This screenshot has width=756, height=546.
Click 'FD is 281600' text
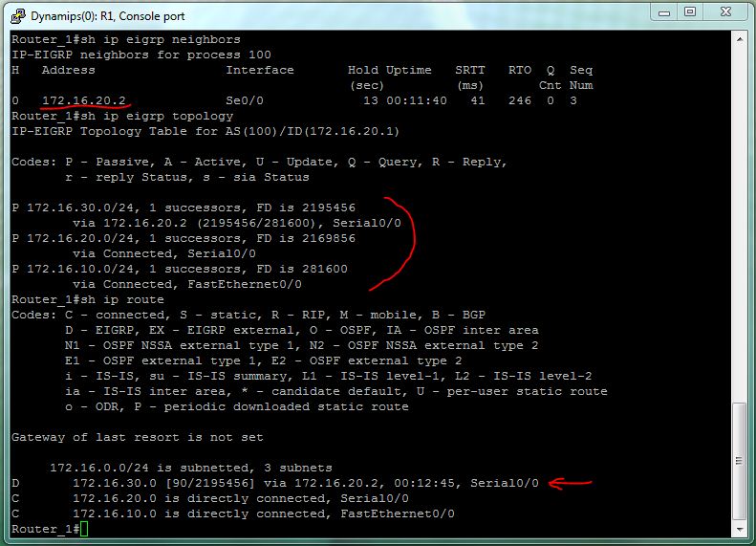(x=302, y=269)
